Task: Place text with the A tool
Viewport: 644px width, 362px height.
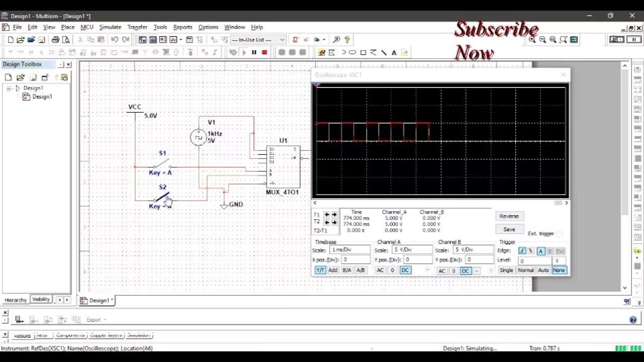Action: 394,52
